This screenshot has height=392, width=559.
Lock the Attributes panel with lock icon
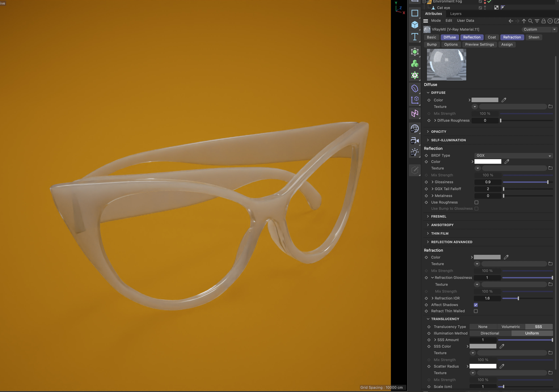click(x=543, y=21)
